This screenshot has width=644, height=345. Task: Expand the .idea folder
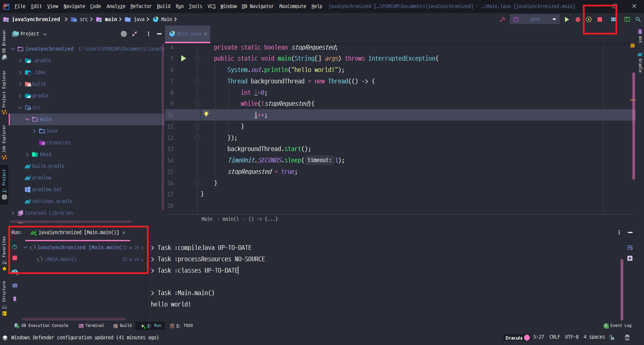(20, 72)
